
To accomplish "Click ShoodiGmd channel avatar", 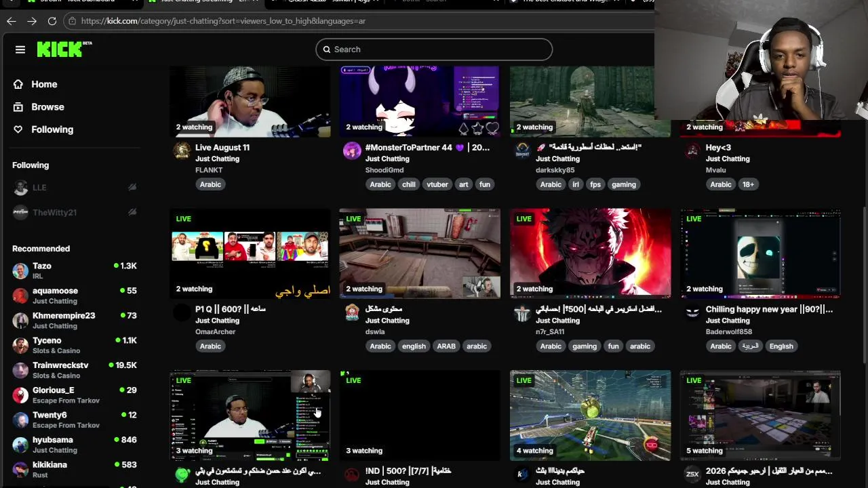I will pos(352,150).
